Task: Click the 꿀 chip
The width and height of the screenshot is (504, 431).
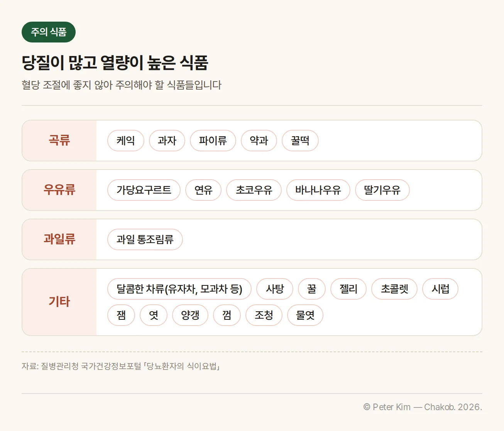Action: [x=312, y=289]
